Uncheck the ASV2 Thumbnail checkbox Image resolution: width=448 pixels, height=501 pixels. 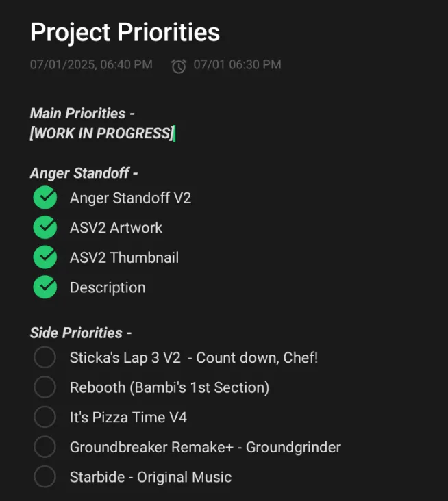click(x=45, y=257)
